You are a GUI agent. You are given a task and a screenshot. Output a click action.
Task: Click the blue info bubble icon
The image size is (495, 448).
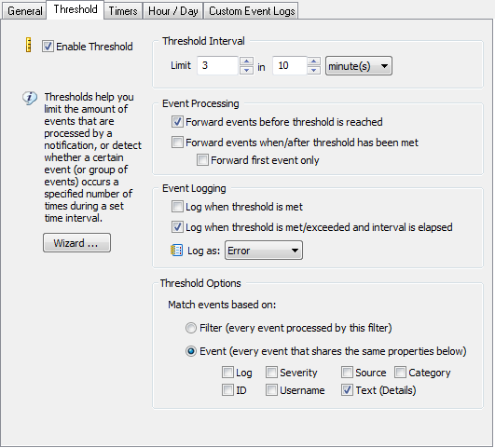(30, 98)
